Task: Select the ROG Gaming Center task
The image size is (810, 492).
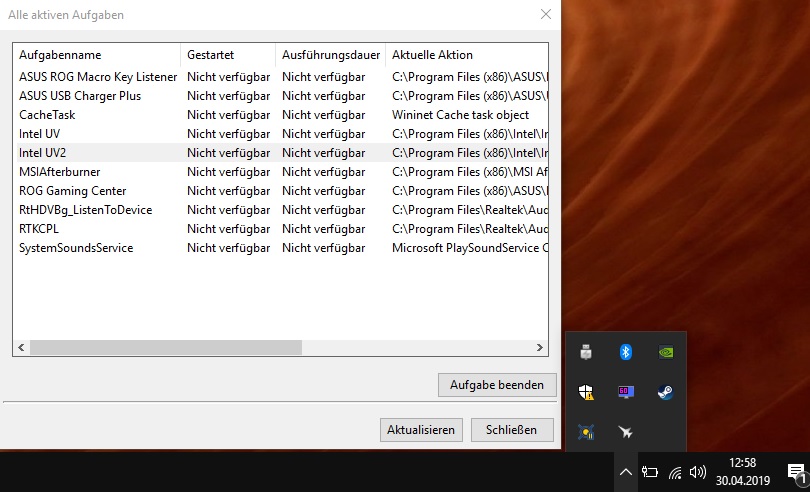Action: click(72, 191)
